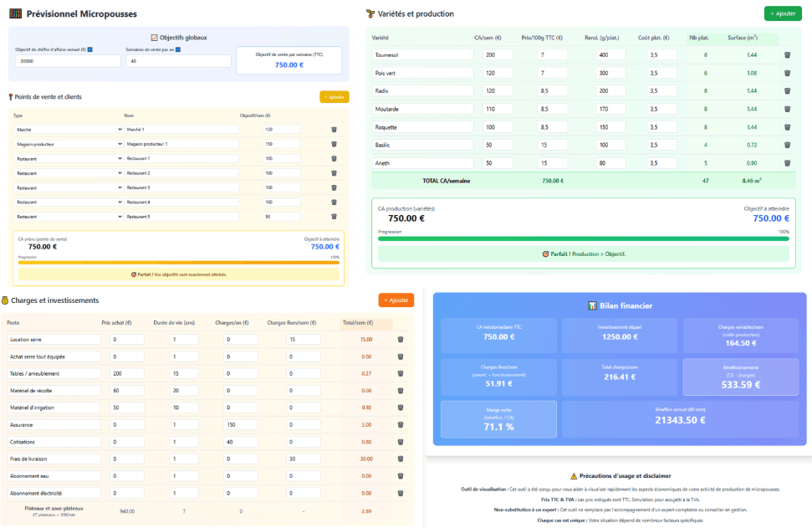Click the sales points progress bar
This screenshot has width=812, height=528.
point(179,263)
